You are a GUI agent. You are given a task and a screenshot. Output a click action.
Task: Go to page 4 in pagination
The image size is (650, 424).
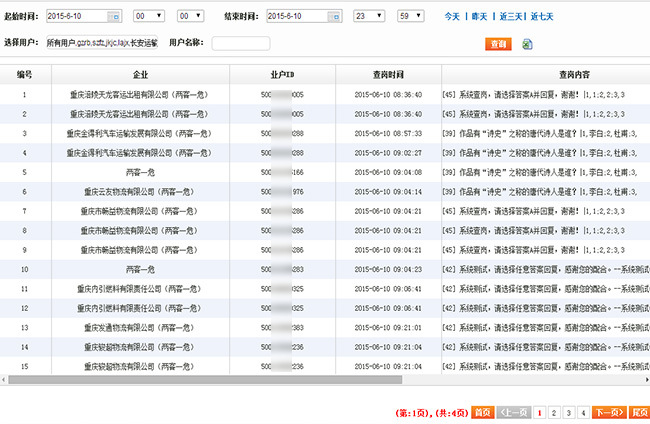pyautogui.click(x=583, y=413)
